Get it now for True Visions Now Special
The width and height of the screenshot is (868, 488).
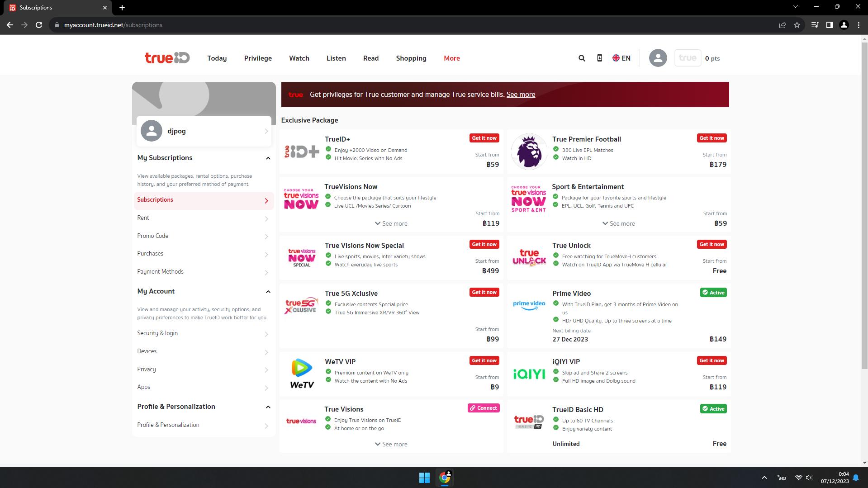click(484, 244)
